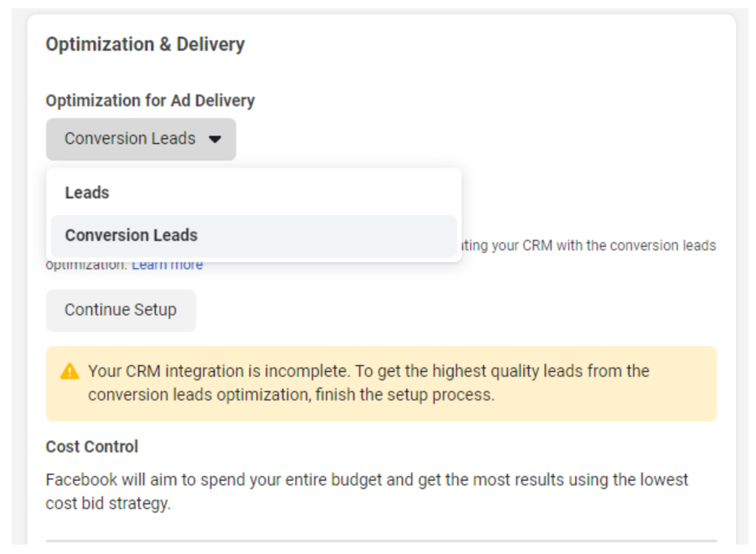This screenshot has height=554, width=756.
Task: Click the Cost Control heading
Action: [92, 447]
